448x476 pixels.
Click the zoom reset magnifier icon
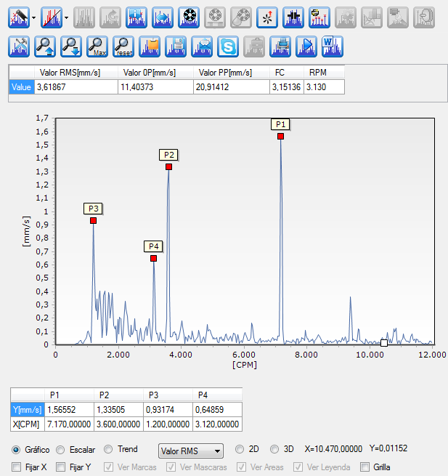click(x=123, y=47)
